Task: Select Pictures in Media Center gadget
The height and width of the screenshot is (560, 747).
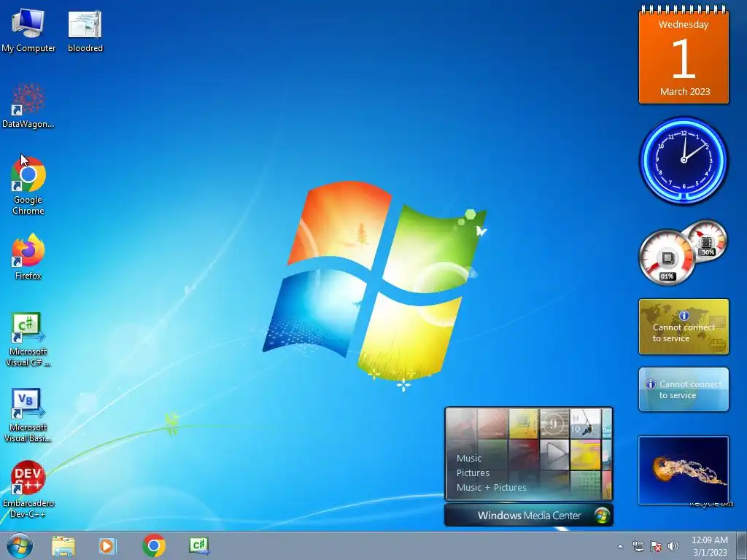Action: 473,472
